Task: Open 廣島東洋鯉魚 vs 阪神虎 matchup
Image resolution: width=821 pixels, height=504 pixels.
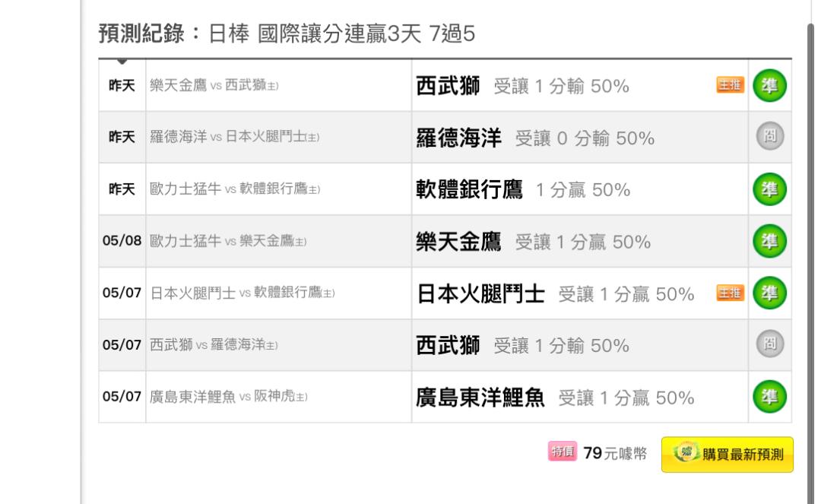Action: coord(228,397)
